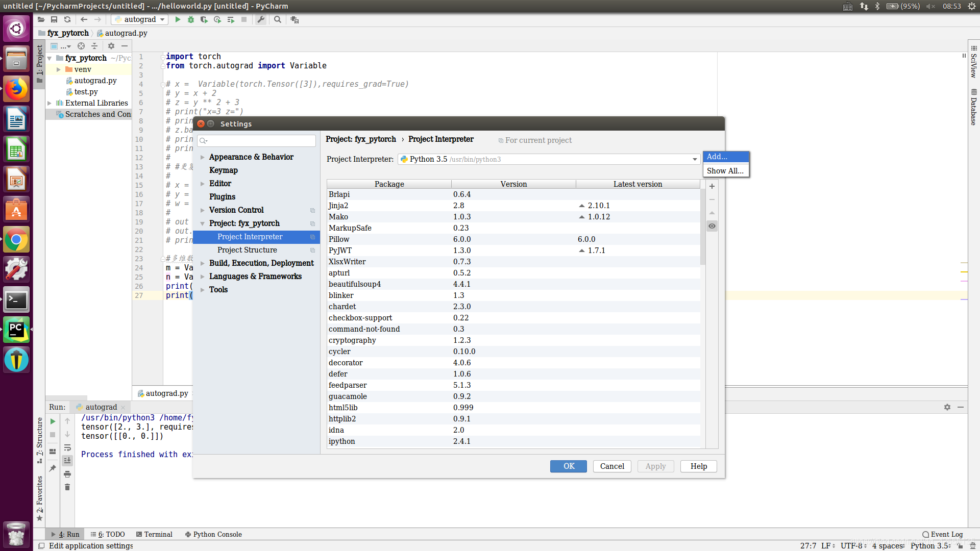Run with coverage from the toolbar

(204, 19)
